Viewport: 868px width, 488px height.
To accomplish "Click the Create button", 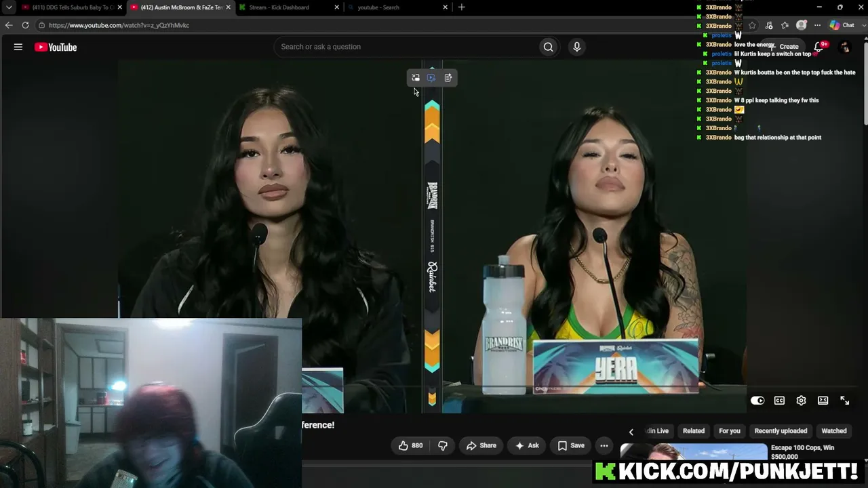I will (x=784, y=47).
